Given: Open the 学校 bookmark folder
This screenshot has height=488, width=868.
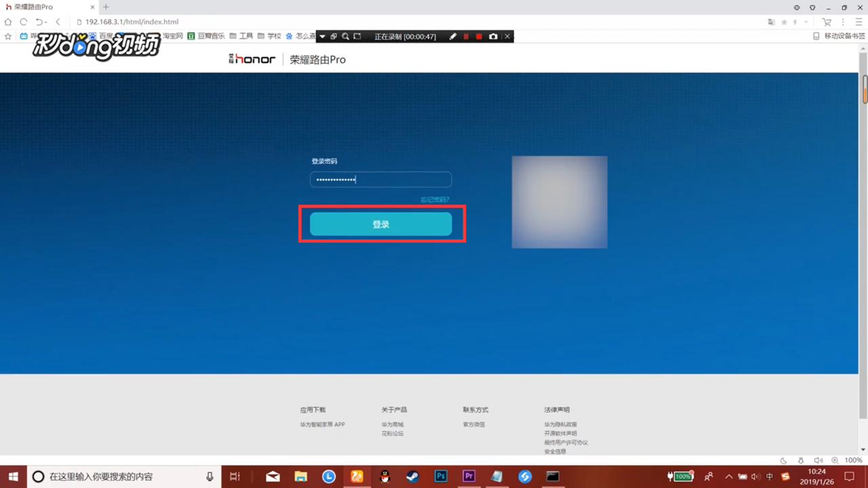Looking at the screenshot, I should 269,36.
